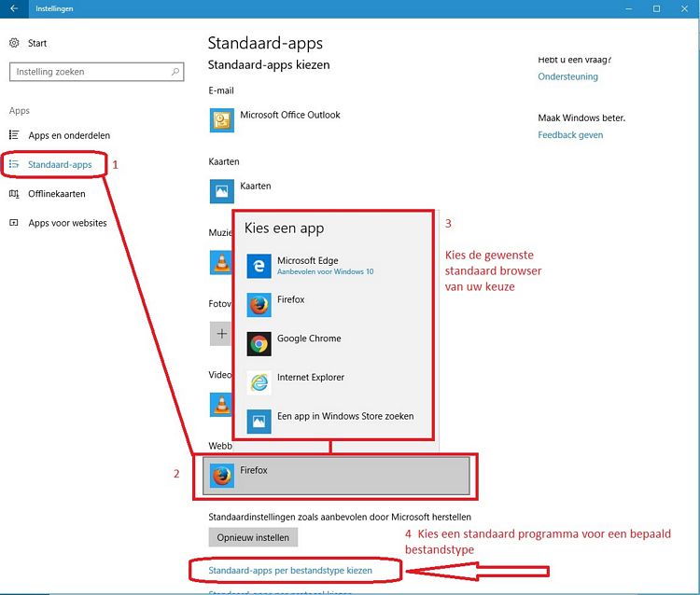Focus the Instelling zoeken search field
The image size is (700, 595).
tap(96, 72)
